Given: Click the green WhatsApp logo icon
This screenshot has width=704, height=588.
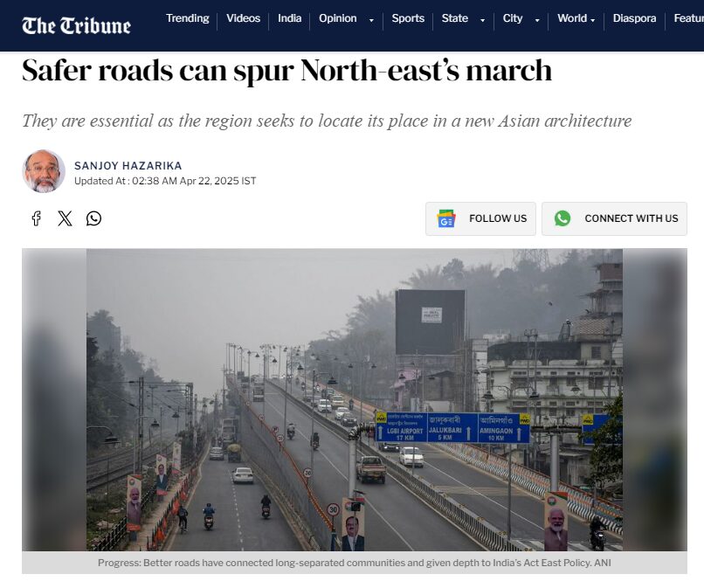Looking at the screenshot, I should (563, 218).
